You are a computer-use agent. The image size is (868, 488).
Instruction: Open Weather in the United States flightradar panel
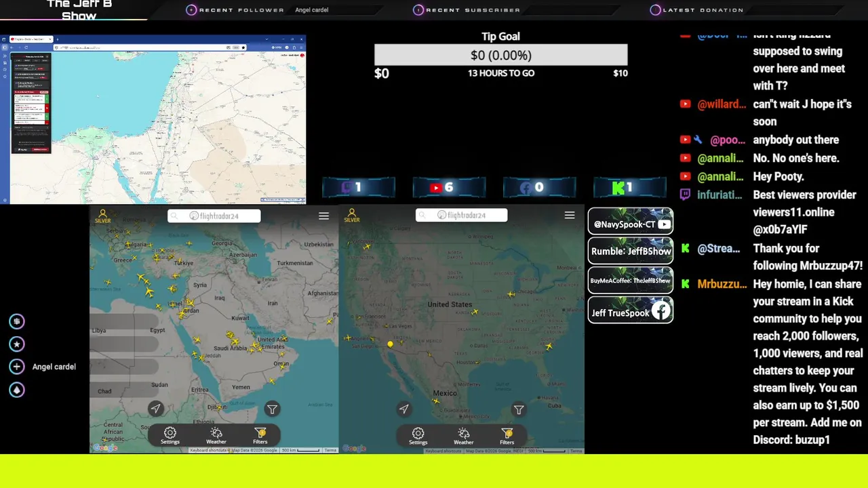coord(464,436)
